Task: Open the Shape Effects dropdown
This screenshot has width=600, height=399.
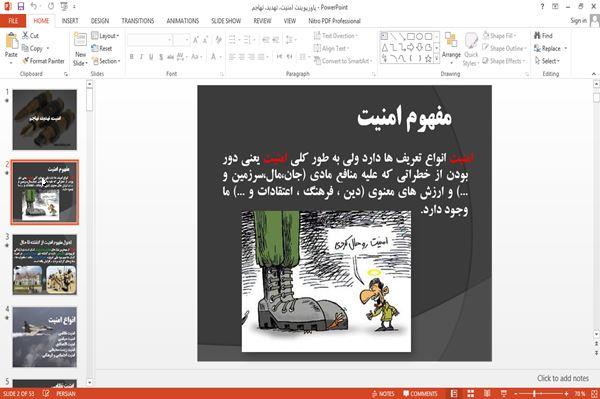Action: point(504,61)
